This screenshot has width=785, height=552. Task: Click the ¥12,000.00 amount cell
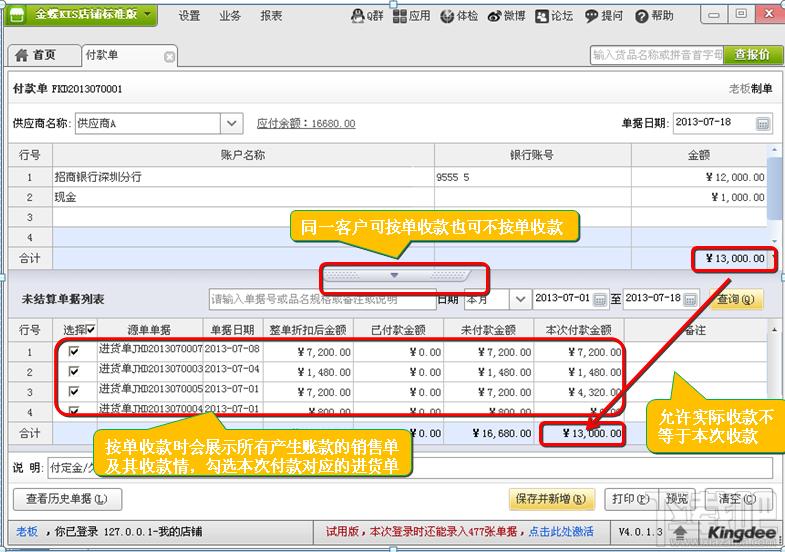coord(699,177)
